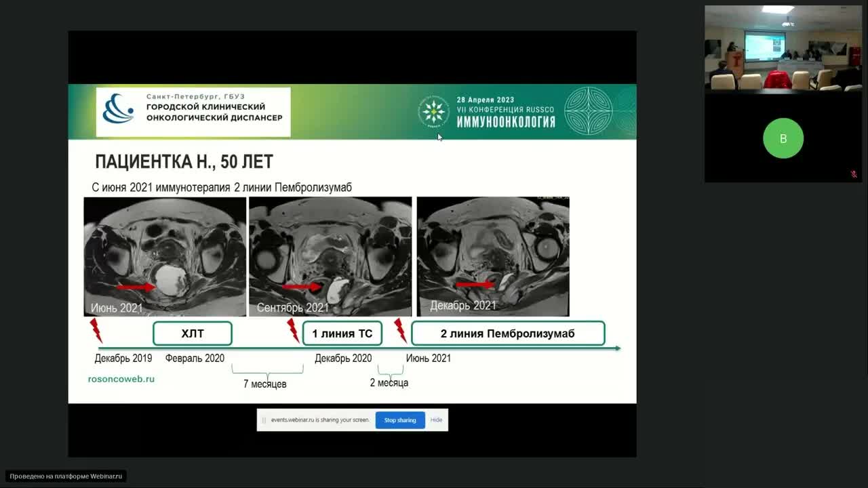The image size is (868, 488).
Task: Click the Stop sharing button
Action: 400,420
